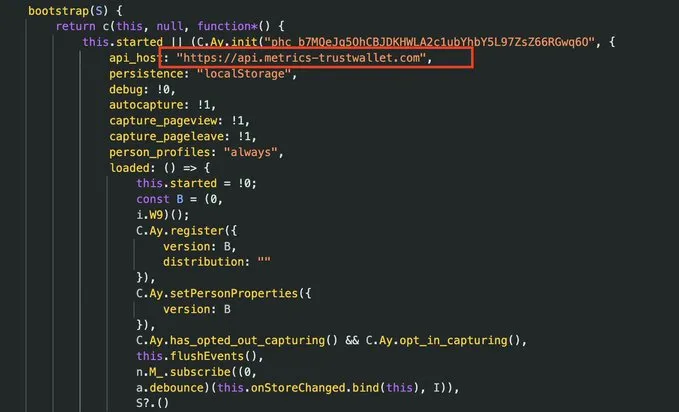Viewport: 679px width, 412px height.
Task: Click the capture_pageview property
Action: click(x=163, y=120)
